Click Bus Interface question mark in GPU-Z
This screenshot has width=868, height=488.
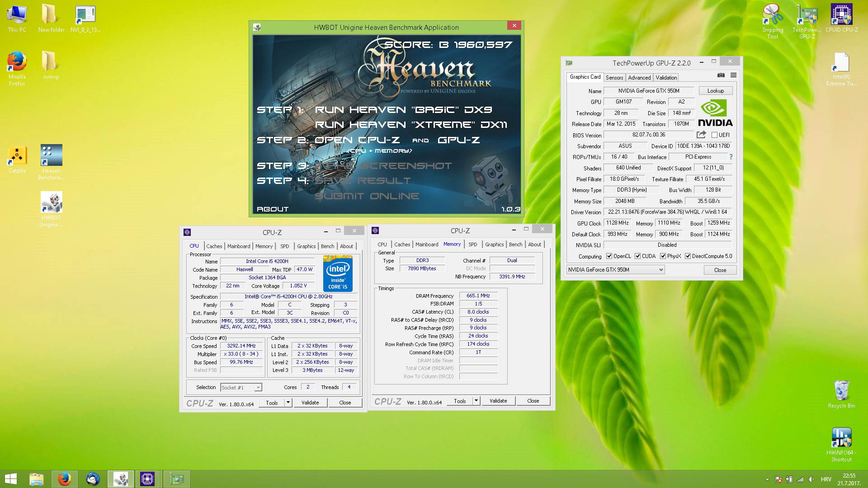pyautogui.click(x=731, y=157)
